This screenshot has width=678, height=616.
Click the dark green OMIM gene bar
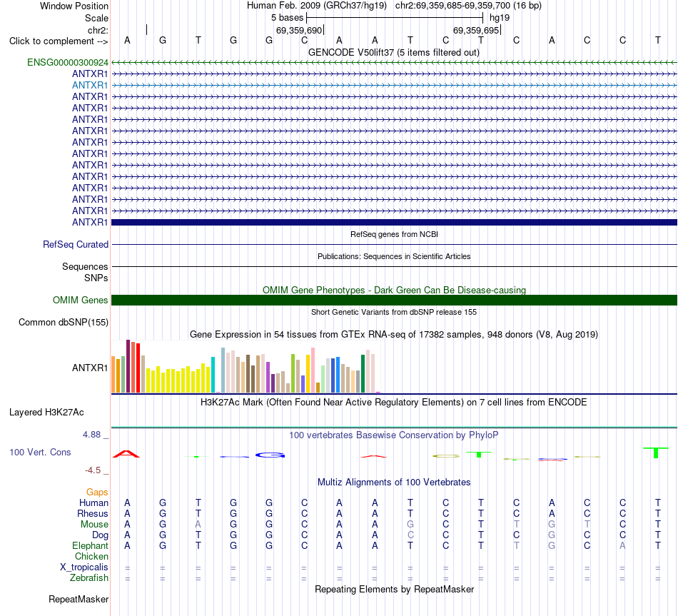[394, 301]
